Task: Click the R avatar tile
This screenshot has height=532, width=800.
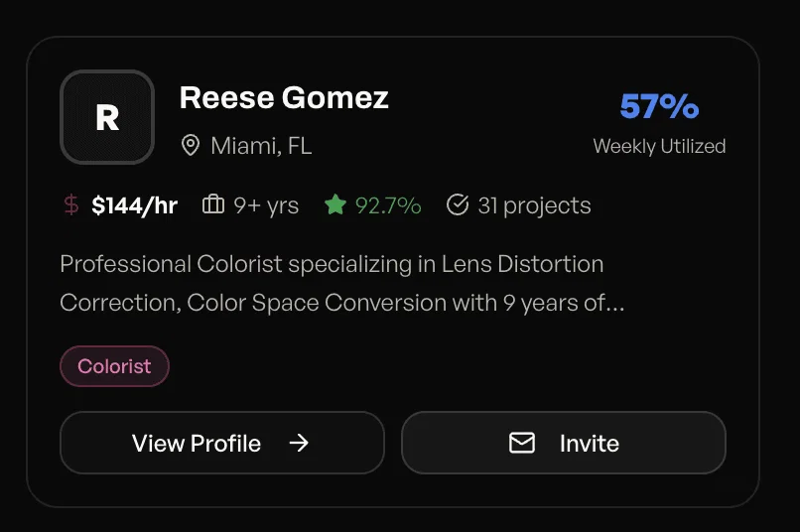Action: 107,117
